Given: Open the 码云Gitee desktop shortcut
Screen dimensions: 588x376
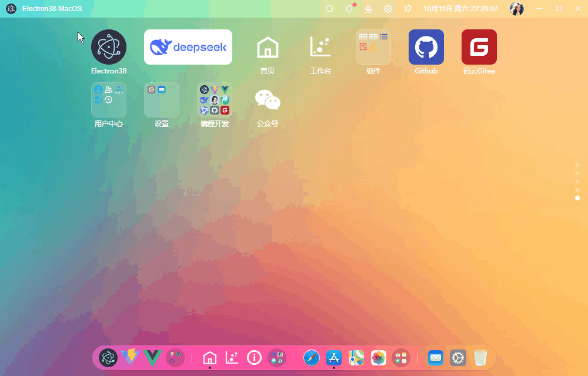Looking at the screenshot, I should pos(479,47).
